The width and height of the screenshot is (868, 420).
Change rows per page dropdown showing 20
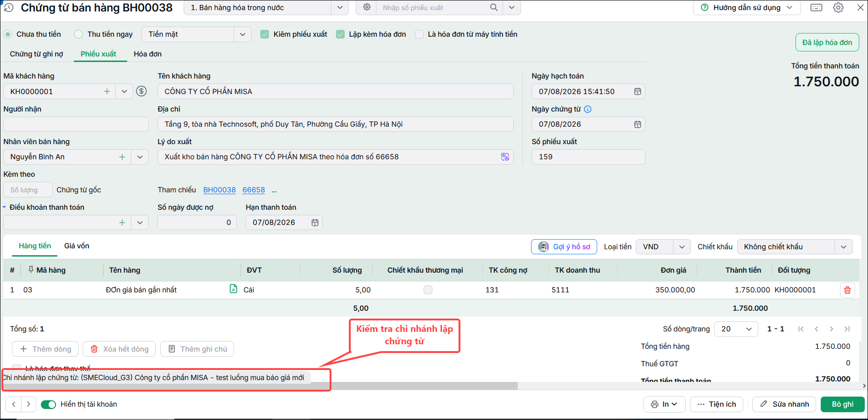pos(736,329)
